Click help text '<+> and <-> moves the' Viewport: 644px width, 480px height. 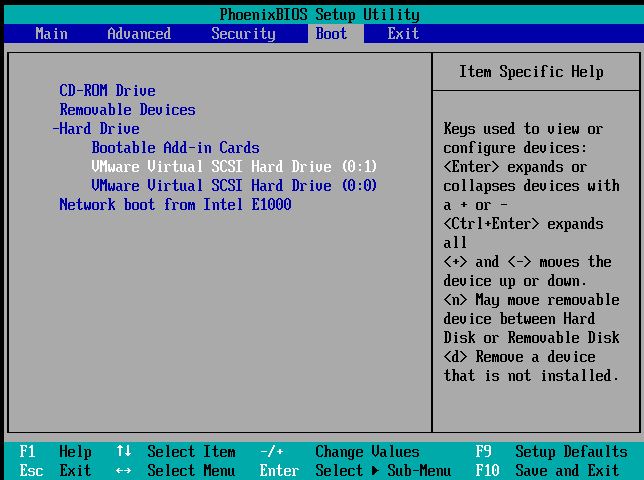tap(527, 262)
